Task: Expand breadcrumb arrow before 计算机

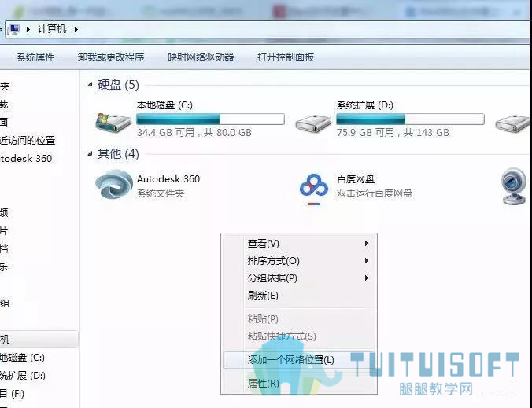Action: [28, 30]
